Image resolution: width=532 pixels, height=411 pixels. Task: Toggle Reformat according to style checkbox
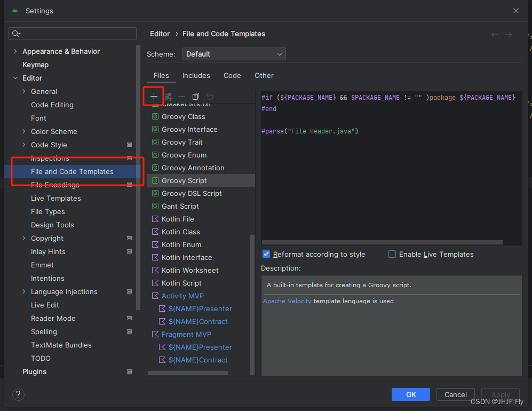[266, 254]
